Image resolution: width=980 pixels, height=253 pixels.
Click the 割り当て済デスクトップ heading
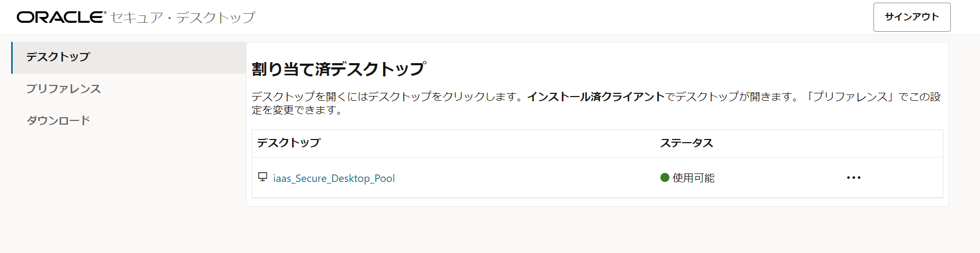(338, 69)
